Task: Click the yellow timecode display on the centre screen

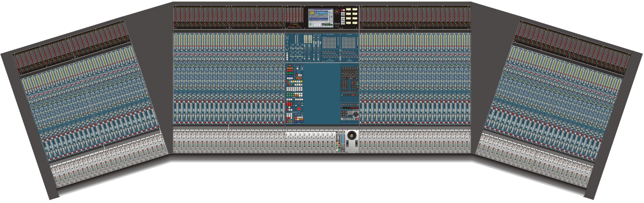Action: click(x=312, y=12)
